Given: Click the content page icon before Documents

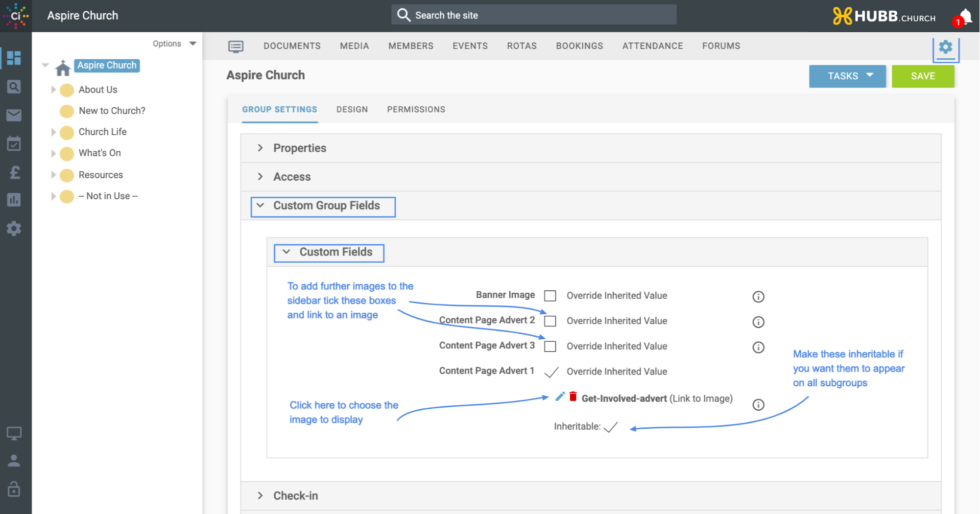Looking at the screenshot, I should pos(236,46).
